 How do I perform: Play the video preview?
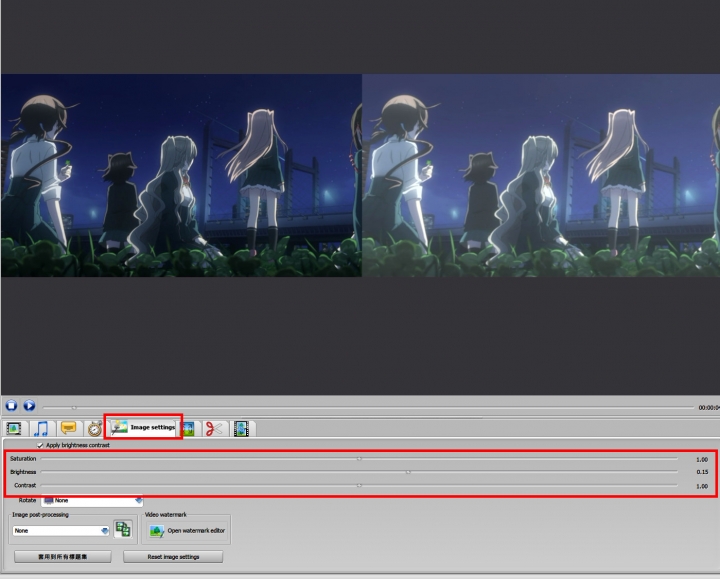pyautogui.click(x=29, y=405)
